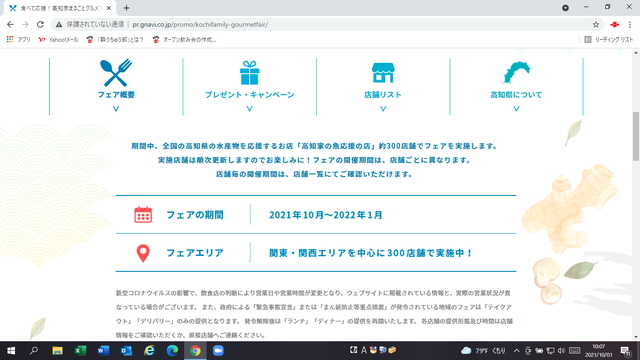Viewport: 640px width, 360px height.
Task: Open the 高知県について map icon
Action: (x=516, y=72)
